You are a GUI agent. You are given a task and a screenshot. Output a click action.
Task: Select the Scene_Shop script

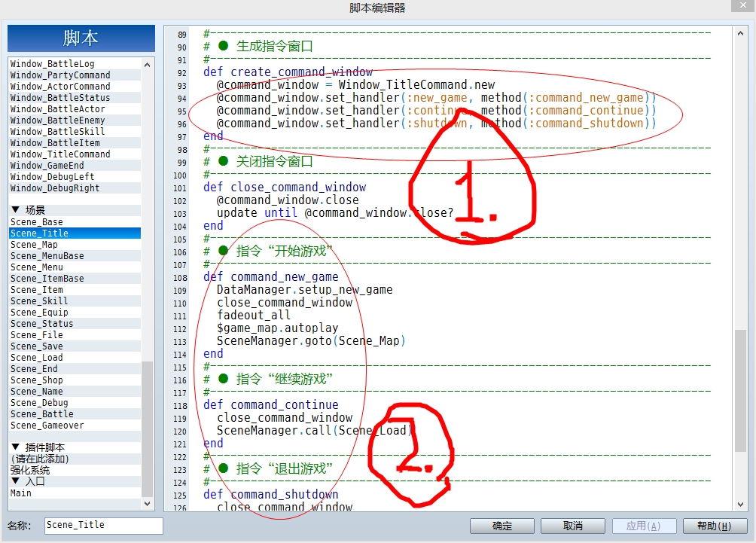[x=75, y=380]
